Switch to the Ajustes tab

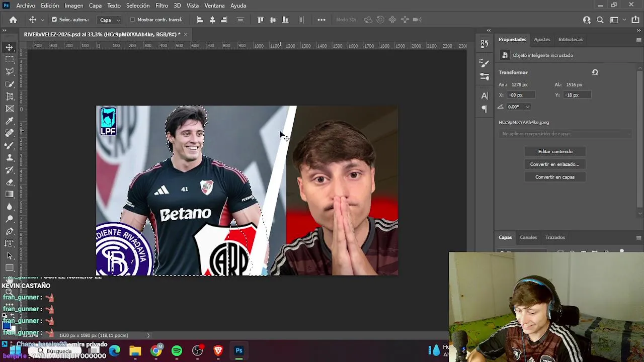click(x=542, y=39)
